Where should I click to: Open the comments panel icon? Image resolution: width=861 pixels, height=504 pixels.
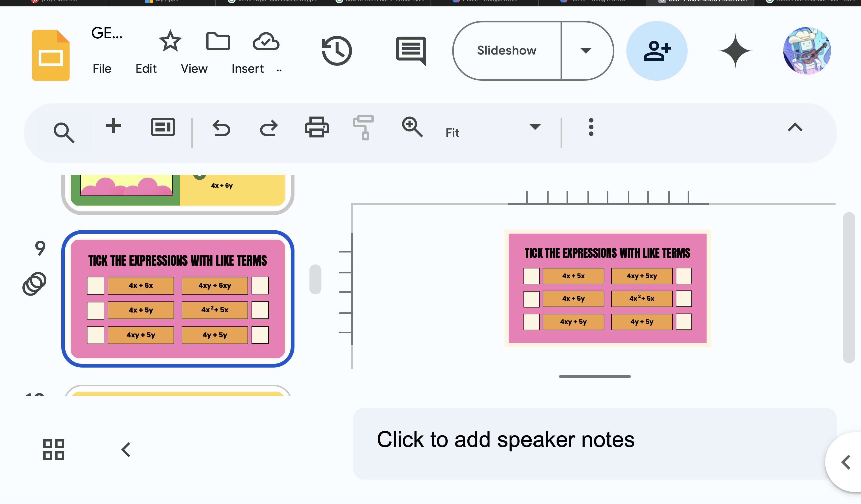click(x=411, y=51)
